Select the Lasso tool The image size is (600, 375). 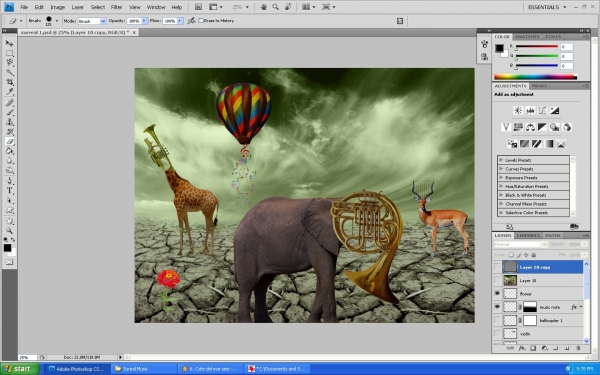[x=9, y=62]
